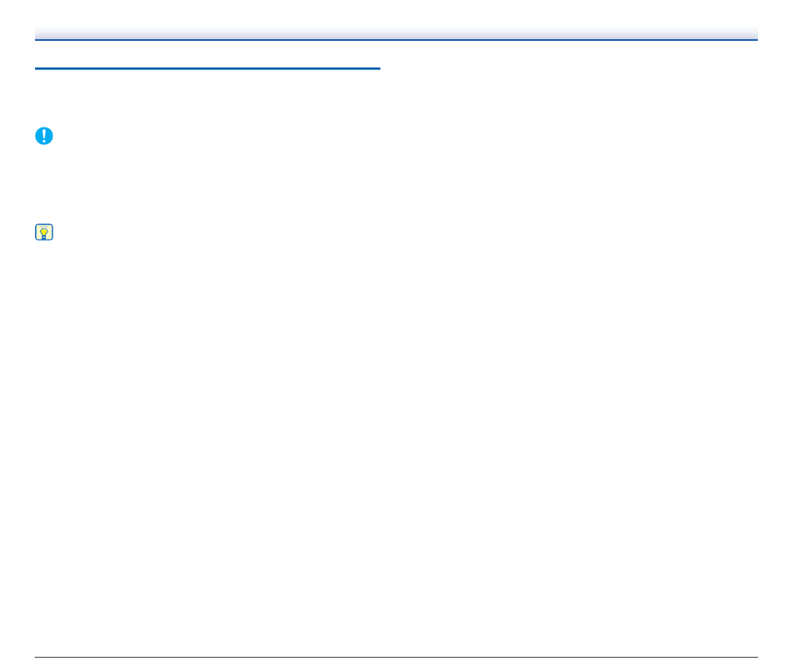Click the white exclamation mark inside blue circle
The image size is (792, 672).
click(44, 135)
